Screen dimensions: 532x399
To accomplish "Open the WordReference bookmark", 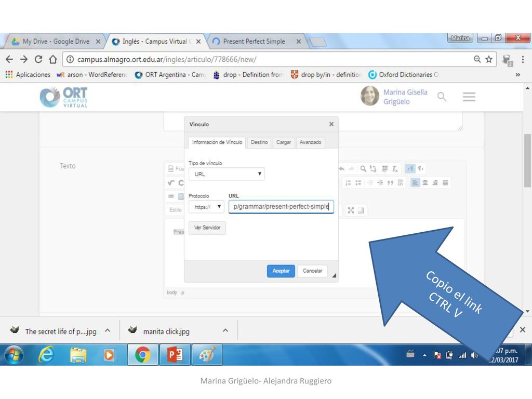I will pos(92,75).
